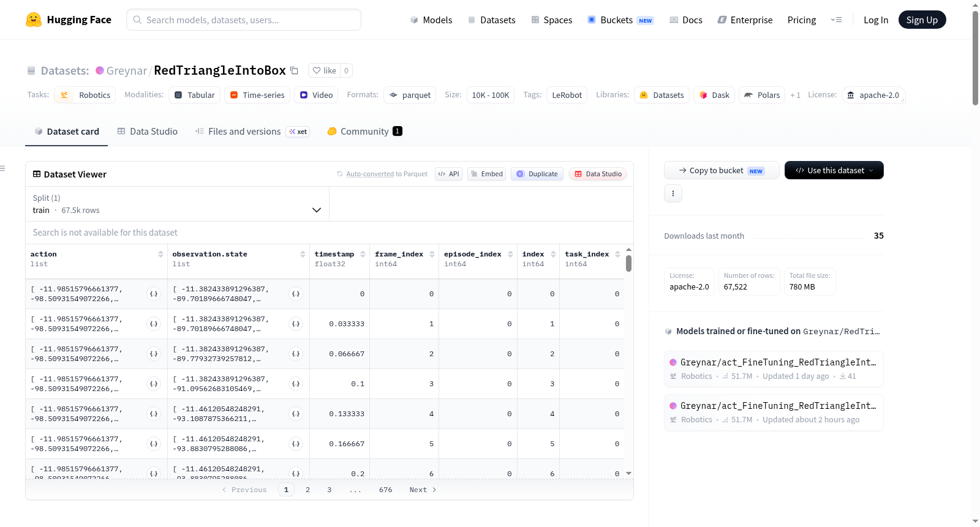980x527 pixels.
Task: Click the Log In link
Action: pyautogui.click(x=876, y=20)
